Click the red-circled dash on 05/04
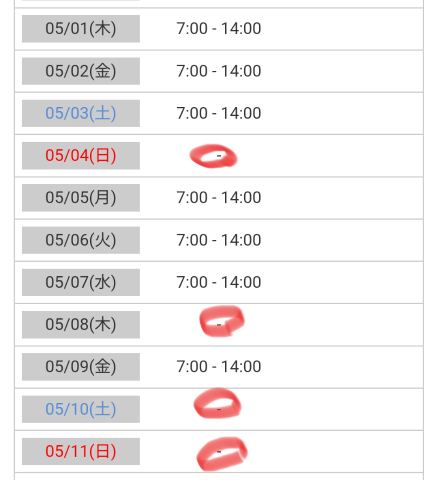 (219, 156)
